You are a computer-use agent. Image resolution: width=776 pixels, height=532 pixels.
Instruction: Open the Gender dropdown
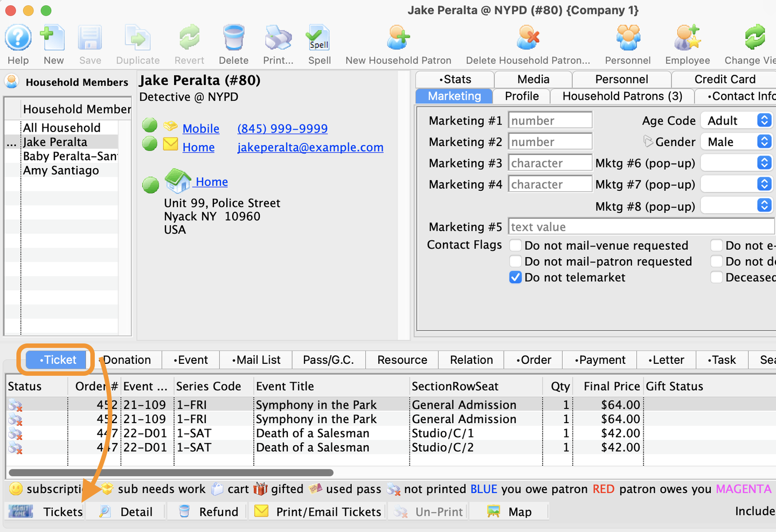pos(737,142)
